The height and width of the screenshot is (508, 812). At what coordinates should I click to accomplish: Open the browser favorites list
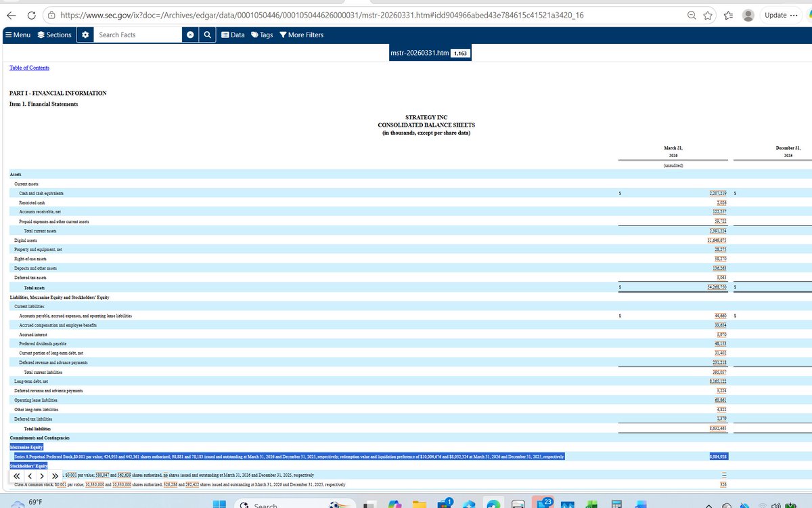click(729, 15)
